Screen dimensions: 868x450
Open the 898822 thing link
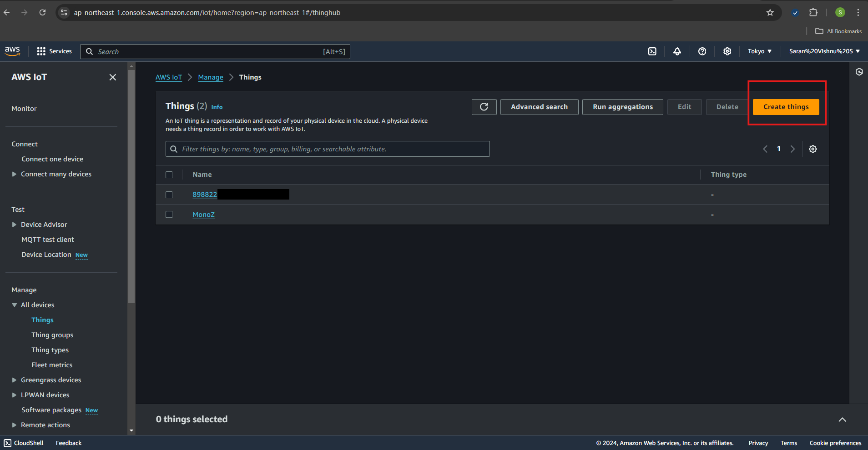click(x=205, y=195)
